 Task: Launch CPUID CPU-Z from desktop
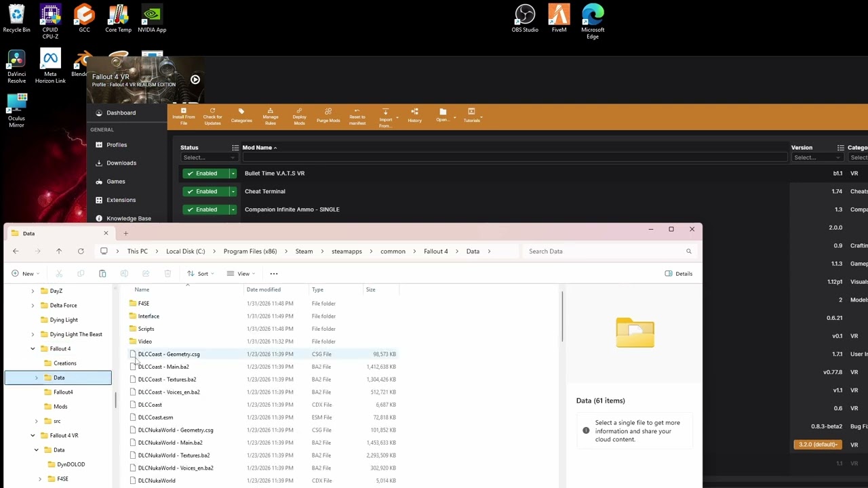50,21
